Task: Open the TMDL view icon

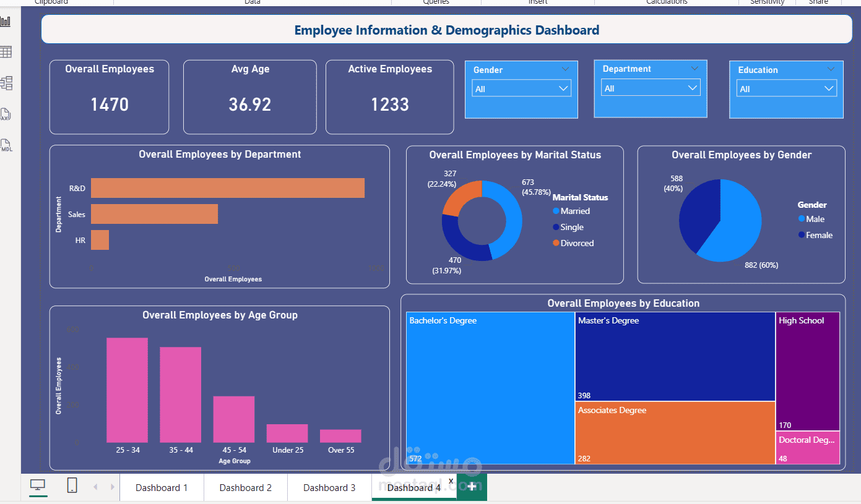Action: click(x=6, y=145)
